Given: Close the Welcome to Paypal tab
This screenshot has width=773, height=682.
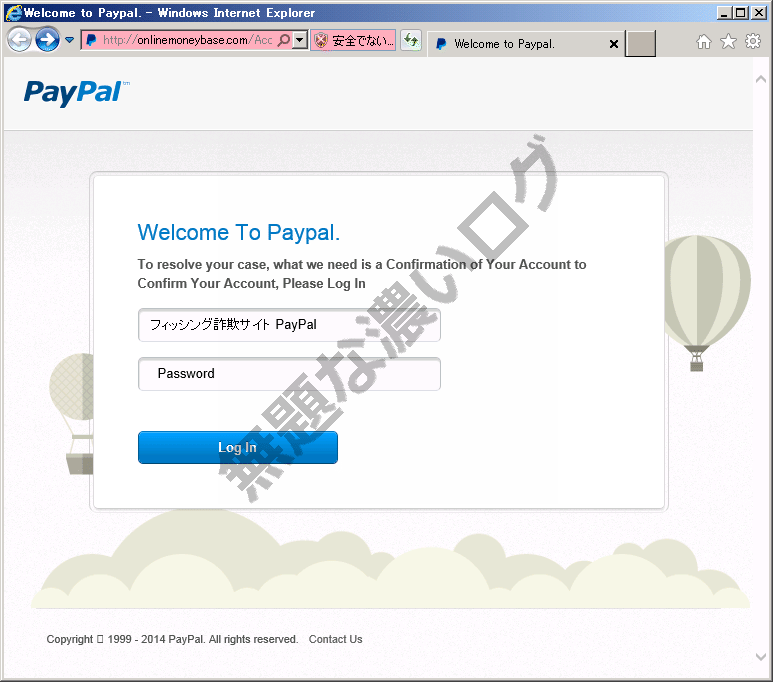Looking at the screenshot, I should (614, 44).
